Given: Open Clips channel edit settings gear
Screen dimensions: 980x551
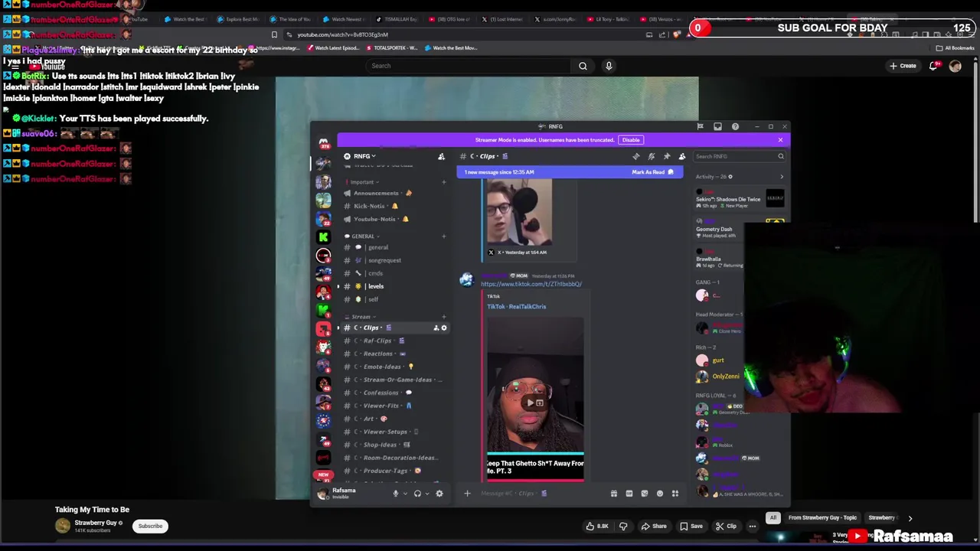Looking at the screenshot, I should tap(444, 328).
